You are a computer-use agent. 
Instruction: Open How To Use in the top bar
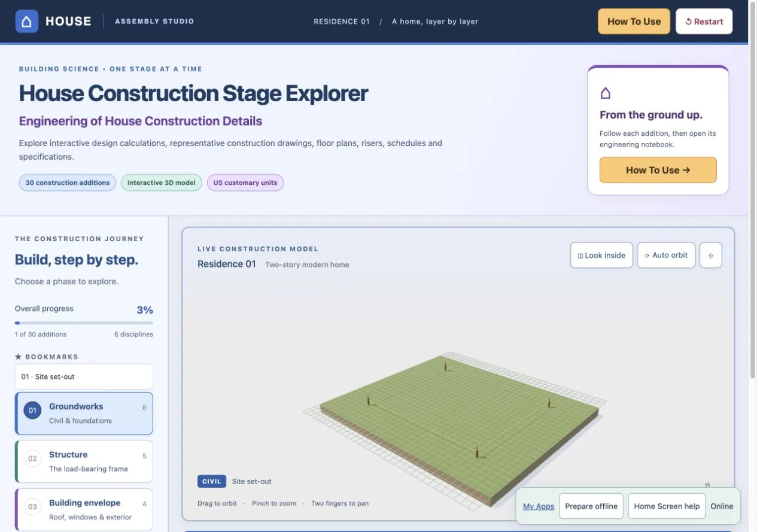pos(634,22)
